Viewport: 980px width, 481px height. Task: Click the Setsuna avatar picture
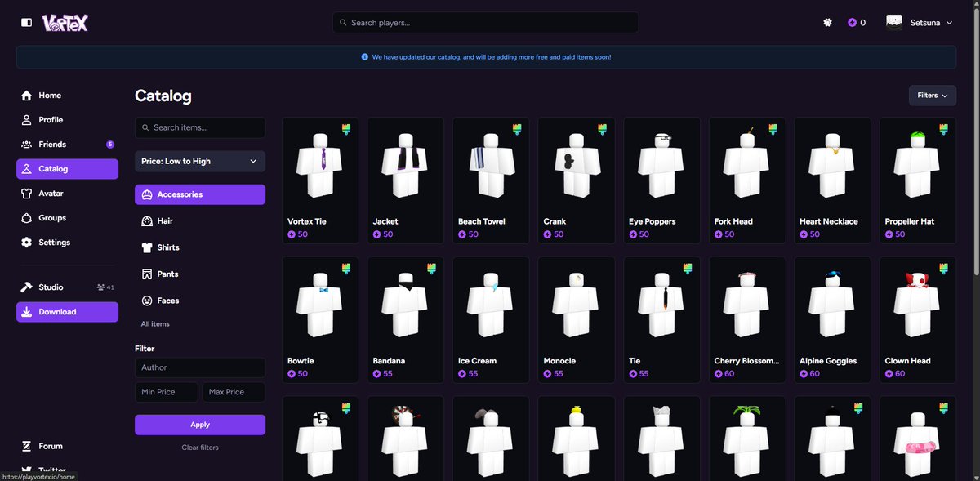point(894,22)
